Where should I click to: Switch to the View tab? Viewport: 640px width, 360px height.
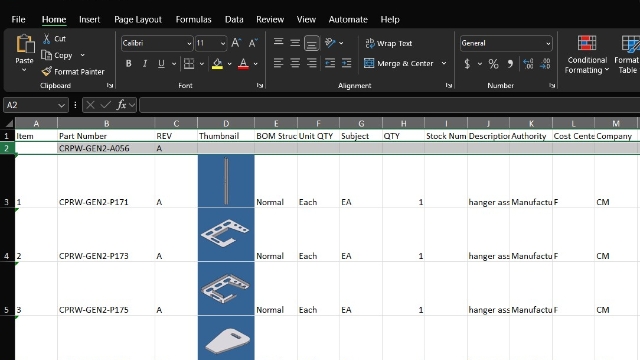point(306,19)
